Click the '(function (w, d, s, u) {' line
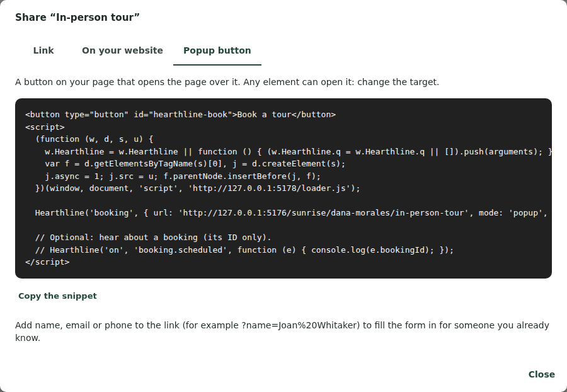Viewport: 567px width, 392px height. [94, 139]
